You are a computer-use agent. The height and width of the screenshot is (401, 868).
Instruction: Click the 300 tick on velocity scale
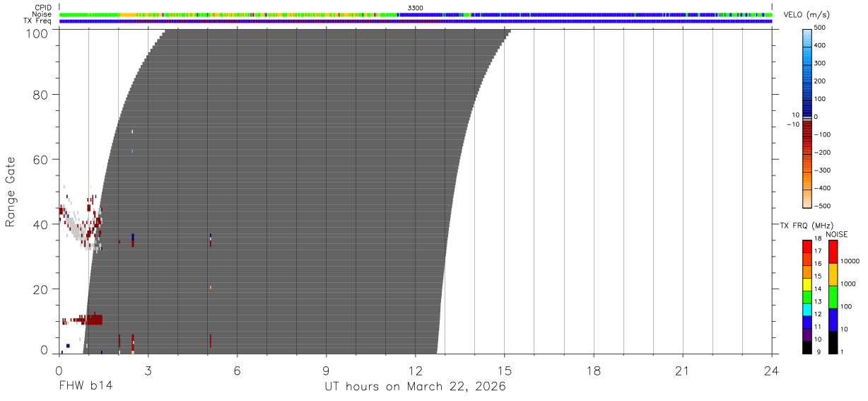(821, 64)
